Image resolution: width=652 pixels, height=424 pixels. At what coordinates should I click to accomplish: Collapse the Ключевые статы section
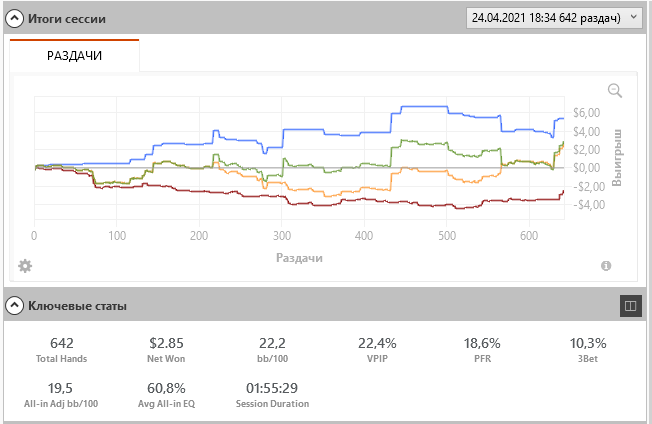[15, 305]
